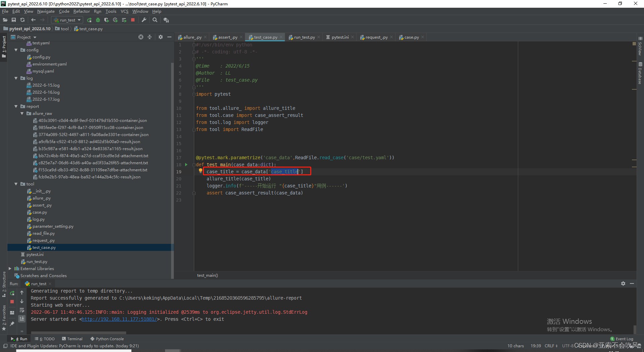Click the Profile run_test toolbar icon

115,20
